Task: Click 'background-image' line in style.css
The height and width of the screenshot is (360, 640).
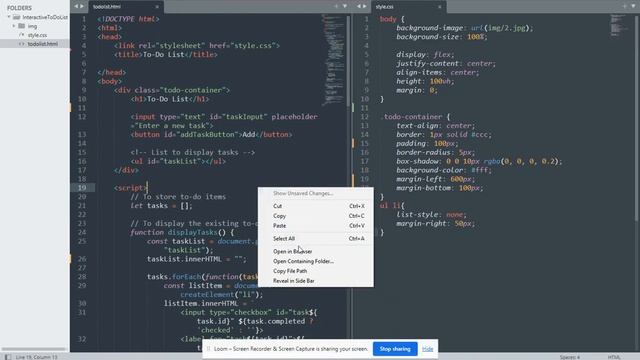Action: pyautogui.click(x=464, y=28)
